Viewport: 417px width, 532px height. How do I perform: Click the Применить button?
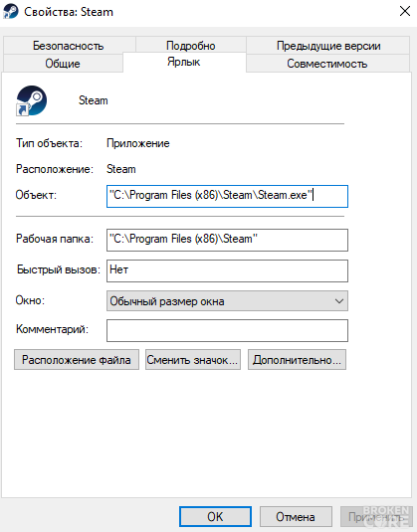376,517
